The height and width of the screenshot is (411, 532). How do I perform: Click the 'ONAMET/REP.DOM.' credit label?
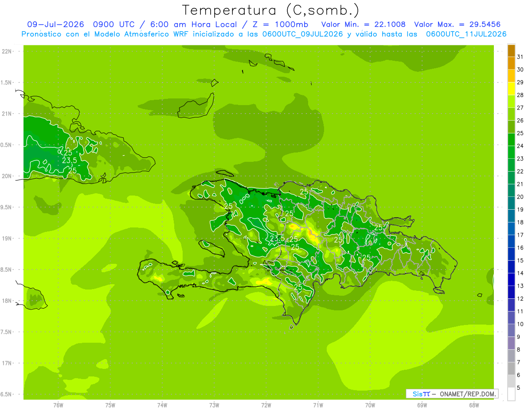467,394
